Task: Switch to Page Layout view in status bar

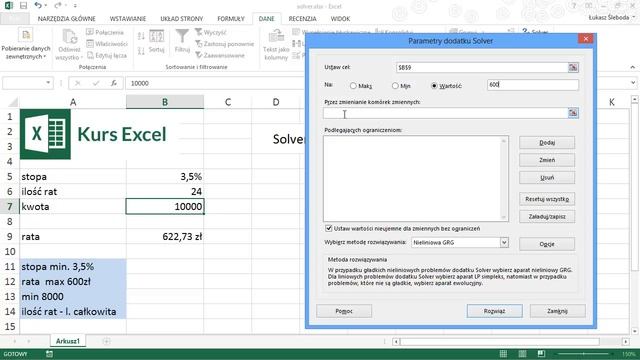Action: tap(522, 354)
